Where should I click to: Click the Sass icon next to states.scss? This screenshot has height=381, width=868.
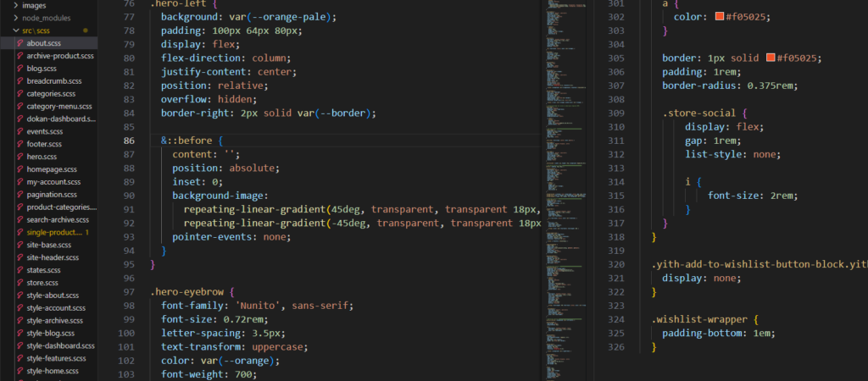click(x=19, y=270)
